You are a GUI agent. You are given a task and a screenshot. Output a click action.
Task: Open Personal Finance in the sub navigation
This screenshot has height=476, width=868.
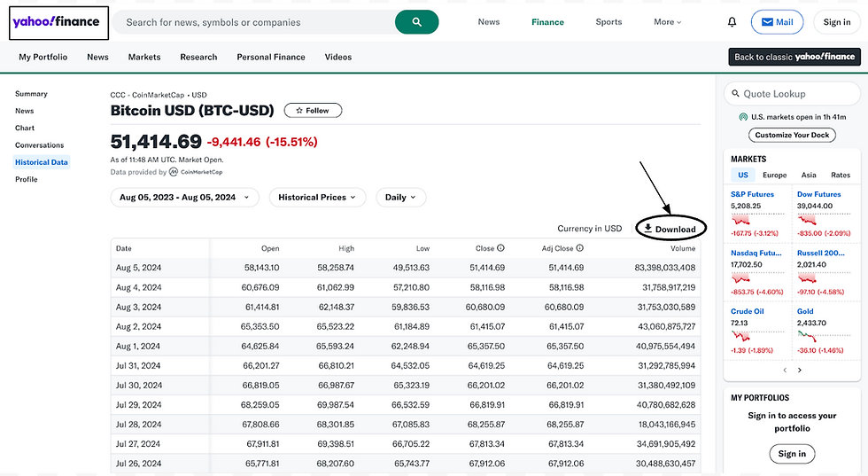(x=271, y=57)
